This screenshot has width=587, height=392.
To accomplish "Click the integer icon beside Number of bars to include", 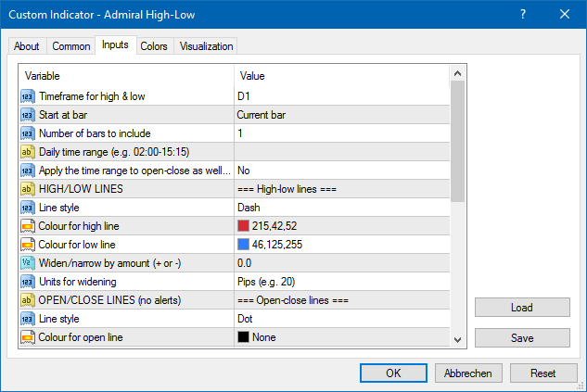I will (x=28, y=133).
